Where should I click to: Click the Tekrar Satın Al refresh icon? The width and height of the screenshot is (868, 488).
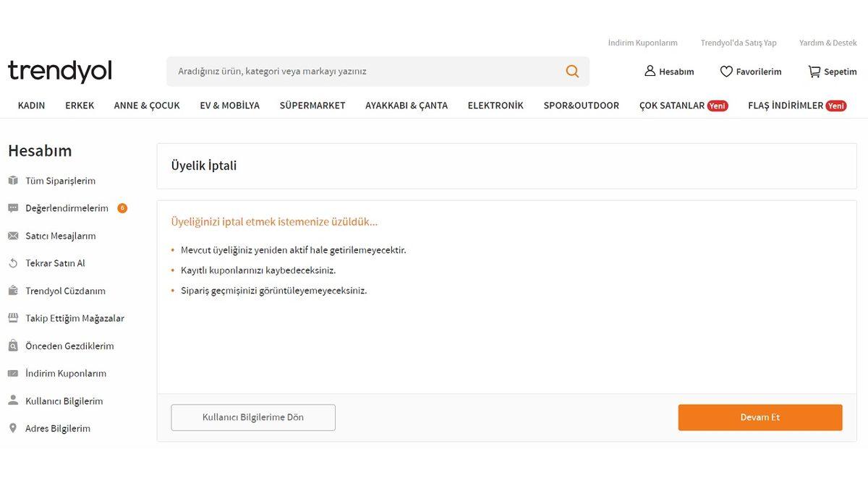12,262
